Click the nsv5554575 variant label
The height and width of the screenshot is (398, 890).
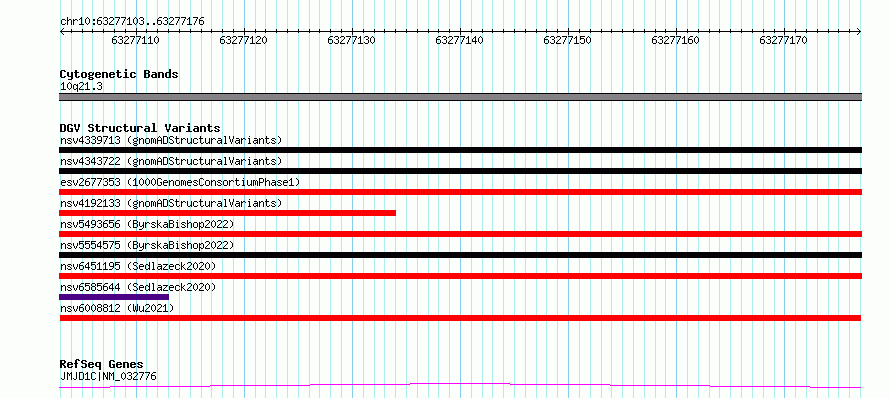(147, 245)
